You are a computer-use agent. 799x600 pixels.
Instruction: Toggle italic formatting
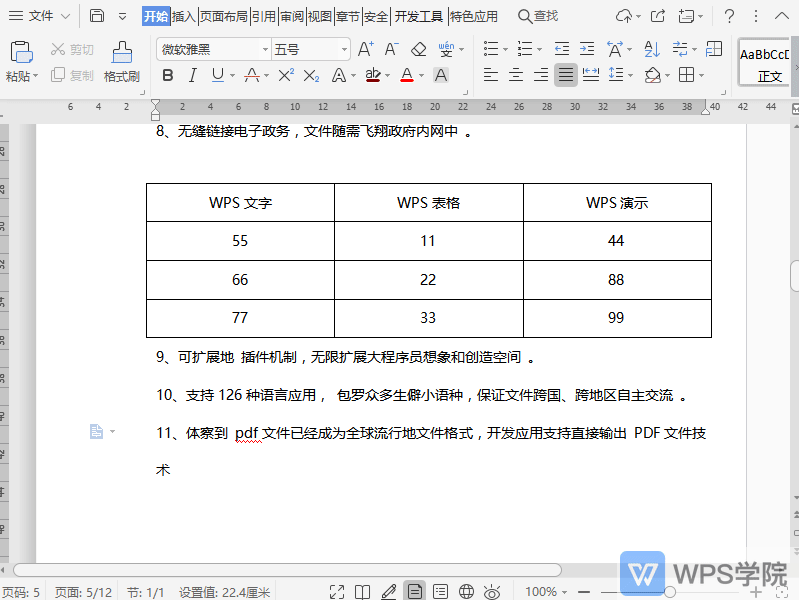tap(192, 75)
